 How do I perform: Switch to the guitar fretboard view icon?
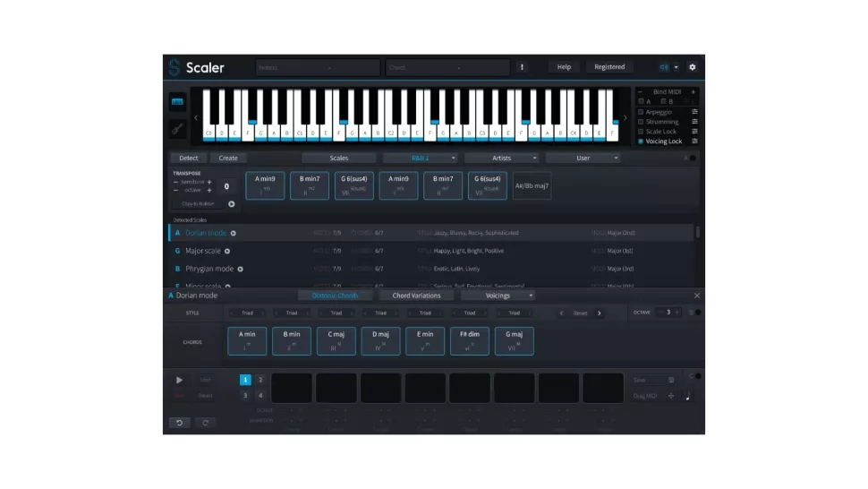pyautogui.click(x=178, y=129)
